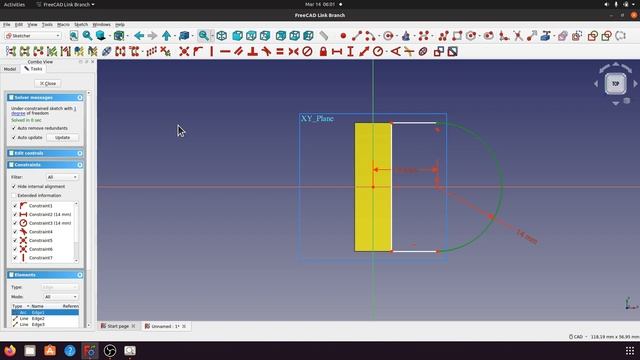This screenshot has width=640, height=360.
Task: Open the Elements Type dropdown
Action: [x=60, y=287]
